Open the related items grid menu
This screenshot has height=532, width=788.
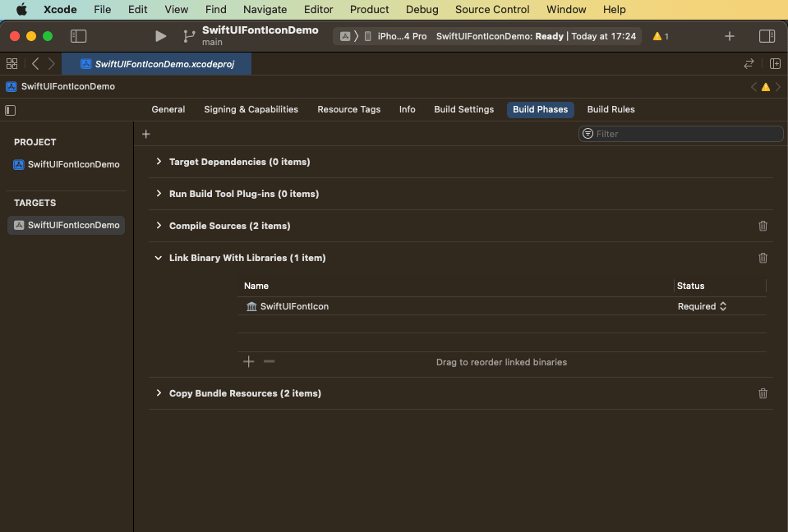(12, 64)
